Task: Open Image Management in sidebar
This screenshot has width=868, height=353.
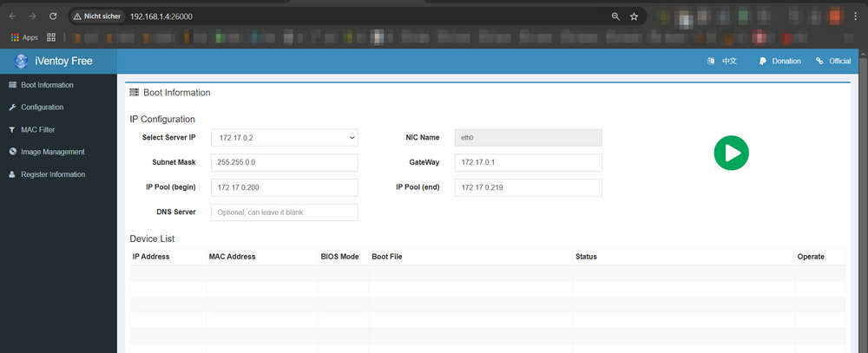Action: point(53,152)
